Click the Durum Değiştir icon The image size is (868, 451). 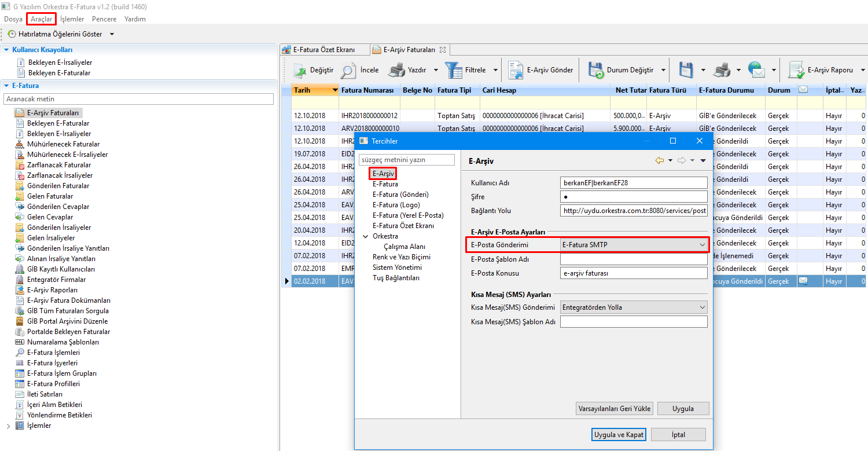click(x=596, y=70)
